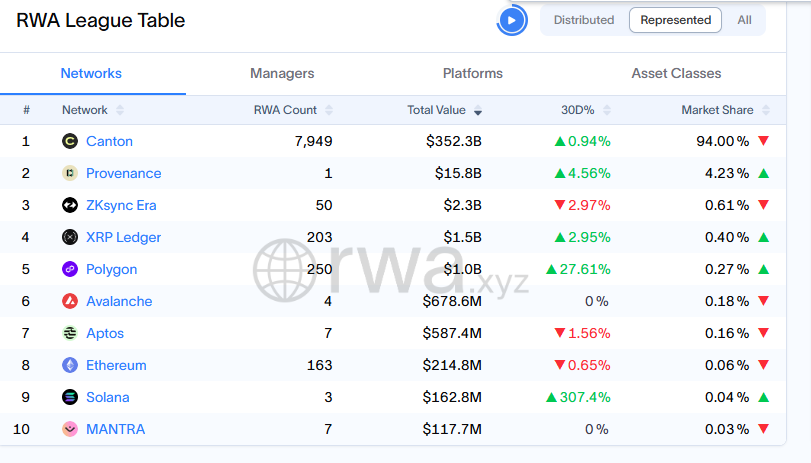Open the MANTRA network link
This screenshot has height=463, width=811.
115,429
